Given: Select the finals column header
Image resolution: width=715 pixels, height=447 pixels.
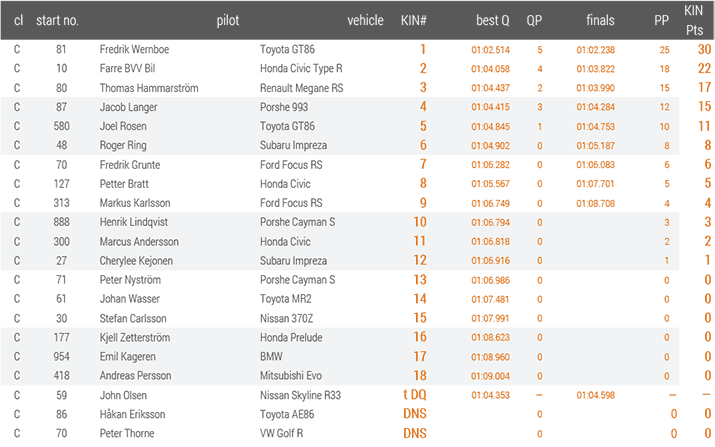Looking at the screenshot, I should click(x=600, y=20).
